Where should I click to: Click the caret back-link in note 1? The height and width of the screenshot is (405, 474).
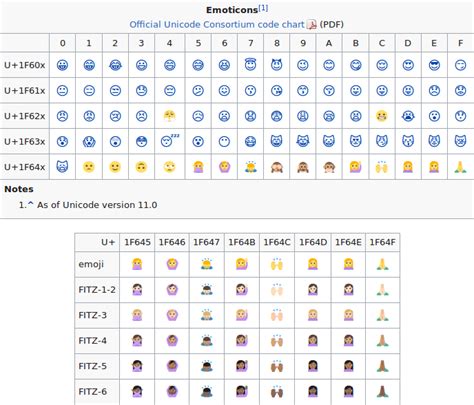click(x=31, y=204)
